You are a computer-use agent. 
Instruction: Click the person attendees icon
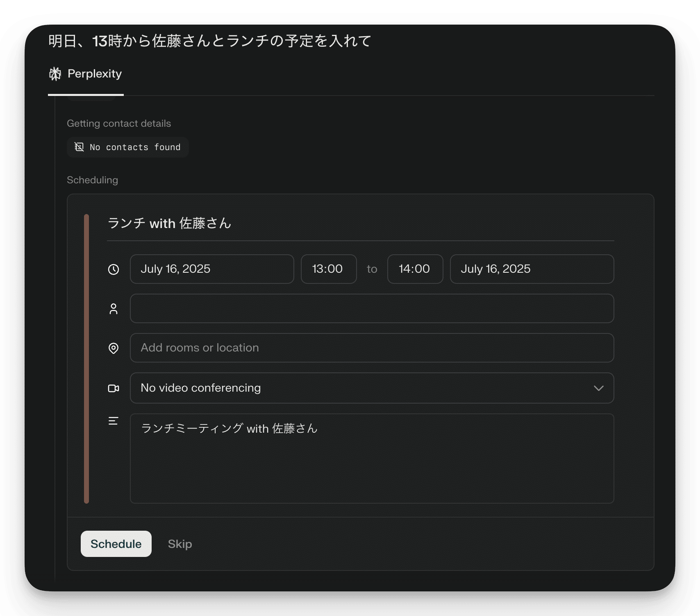114,309
